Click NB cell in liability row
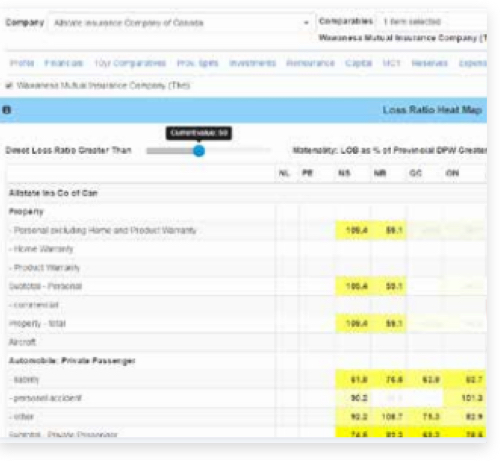The height and width of the screenshot is (461, 500). pos(389,379)
